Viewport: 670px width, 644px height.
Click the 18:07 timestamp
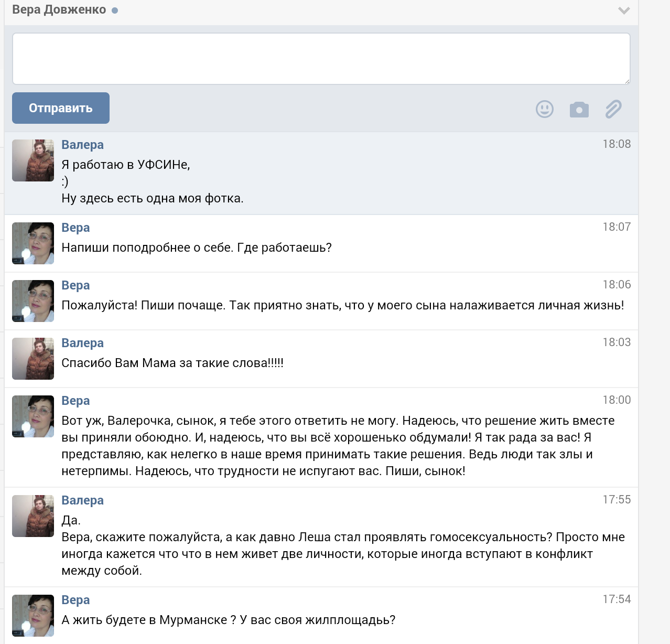(x=617, y=227)
